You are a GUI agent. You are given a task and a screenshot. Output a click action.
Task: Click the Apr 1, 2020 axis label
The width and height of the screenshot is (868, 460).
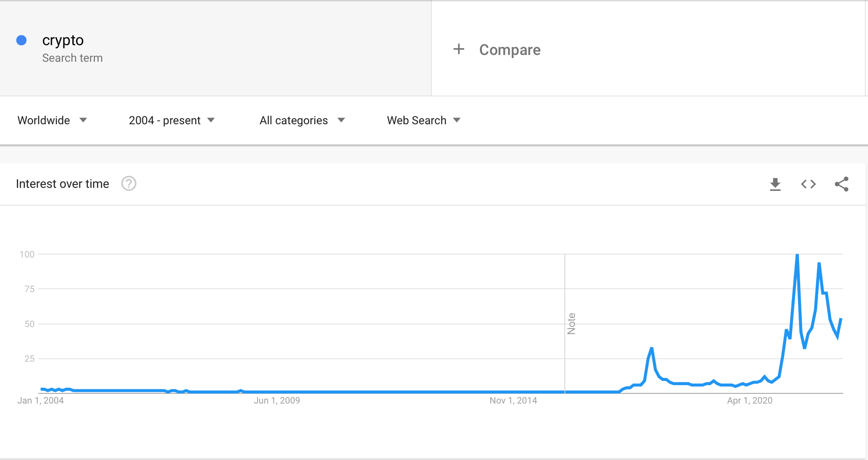[x=749, y=400]
